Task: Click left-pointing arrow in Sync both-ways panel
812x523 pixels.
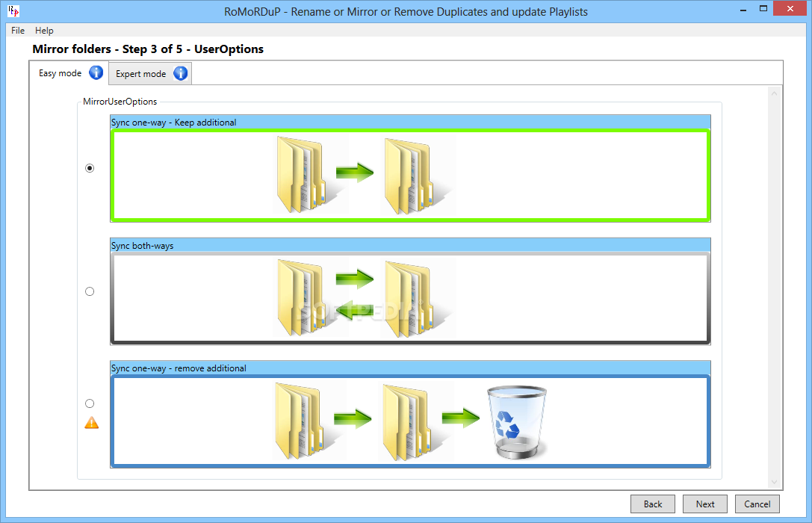Action: pos(355,311)
